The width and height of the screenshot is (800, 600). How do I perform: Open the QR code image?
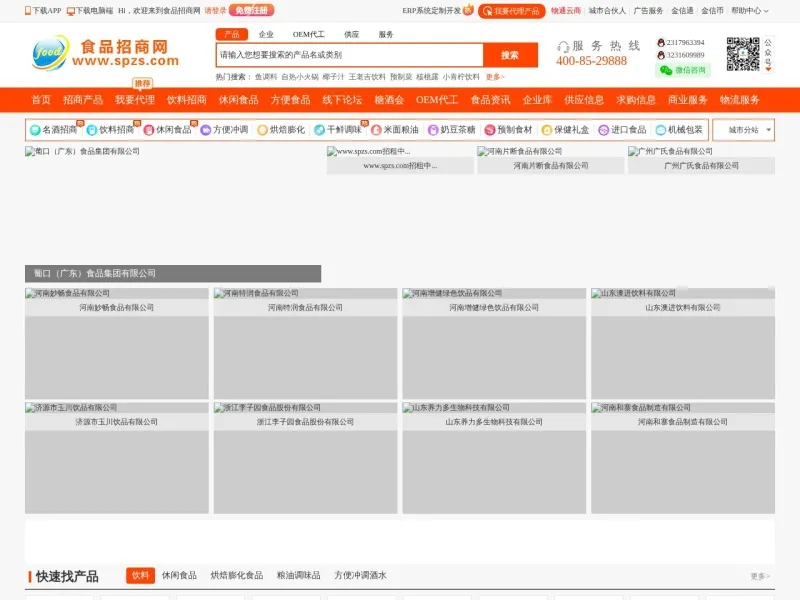pos(743,54)
